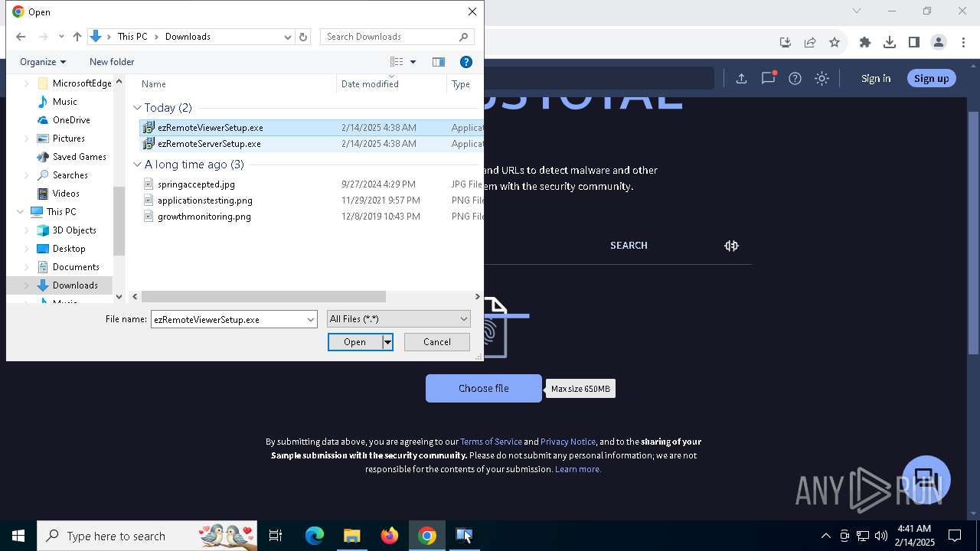Open view options dropdown arrow
980x551 pixels.
pos(413,62)
